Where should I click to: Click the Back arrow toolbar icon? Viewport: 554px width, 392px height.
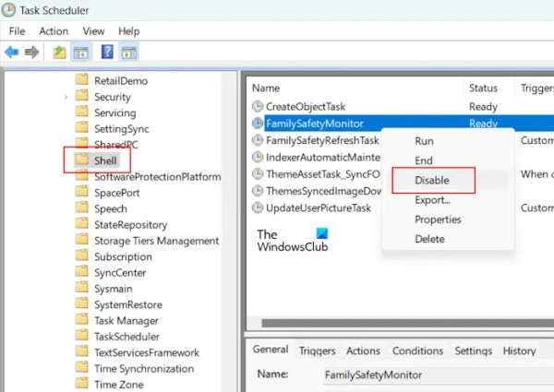[x=12, y=53]
